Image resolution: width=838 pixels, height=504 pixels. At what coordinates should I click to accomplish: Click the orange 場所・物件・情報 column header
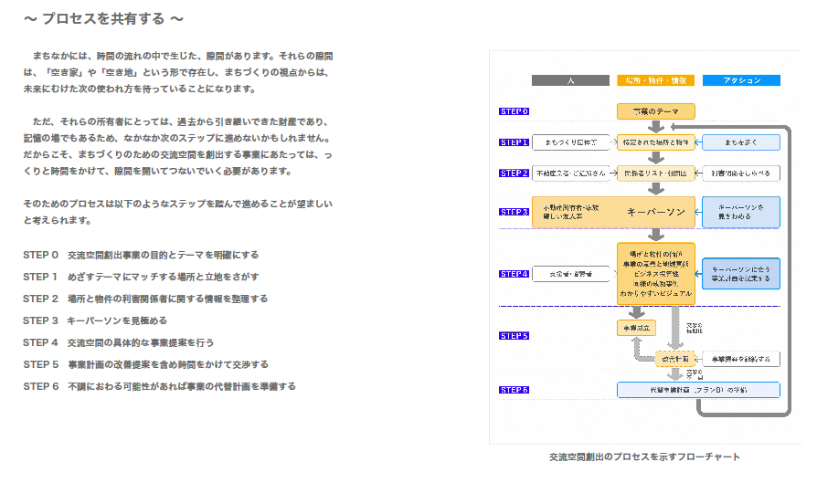656,80
